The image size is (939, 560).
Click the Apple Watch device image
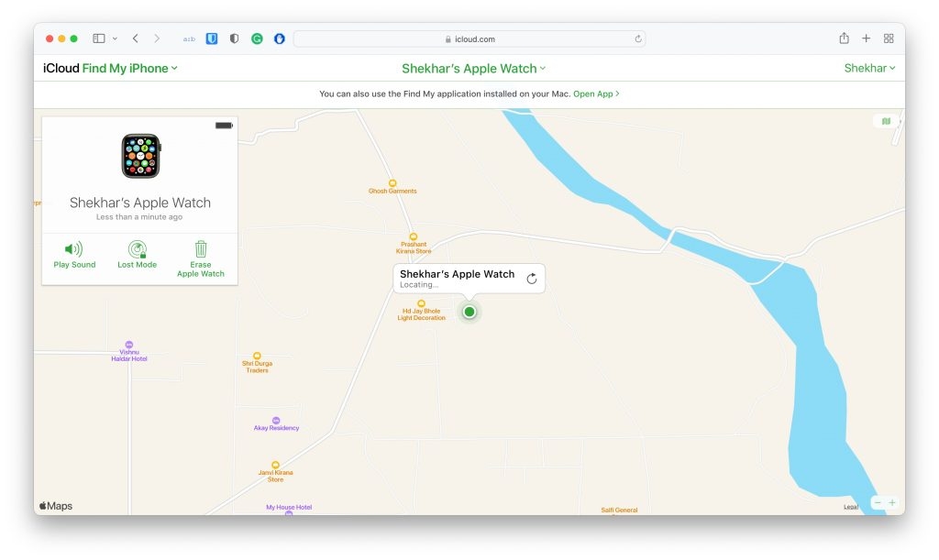click(x=140, y=156)
